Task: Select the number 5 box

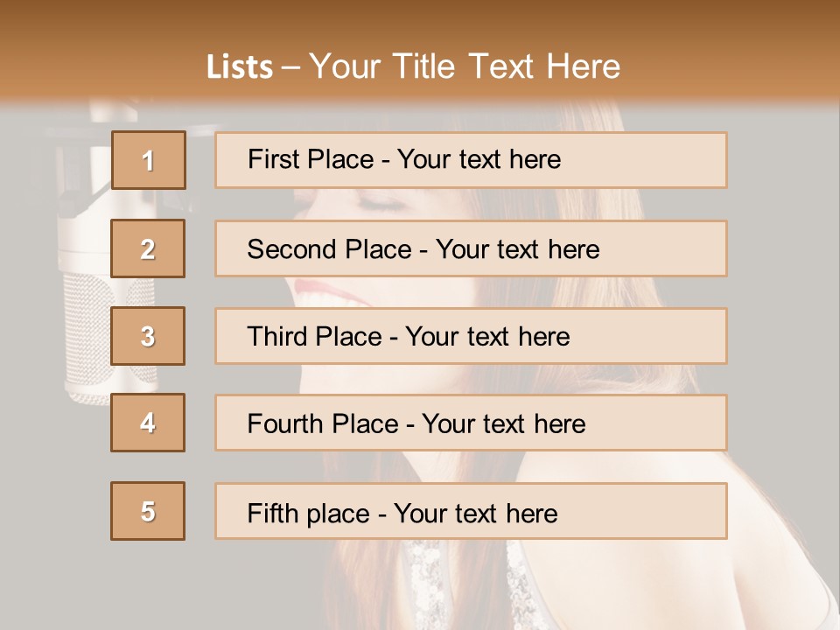Action: pyautogui.click(x=148, y=511)
